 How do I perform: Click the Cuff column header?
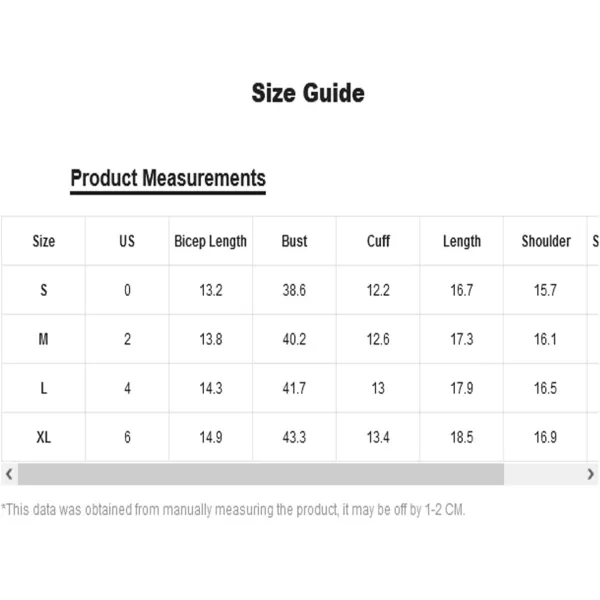[x=378, y=241]
